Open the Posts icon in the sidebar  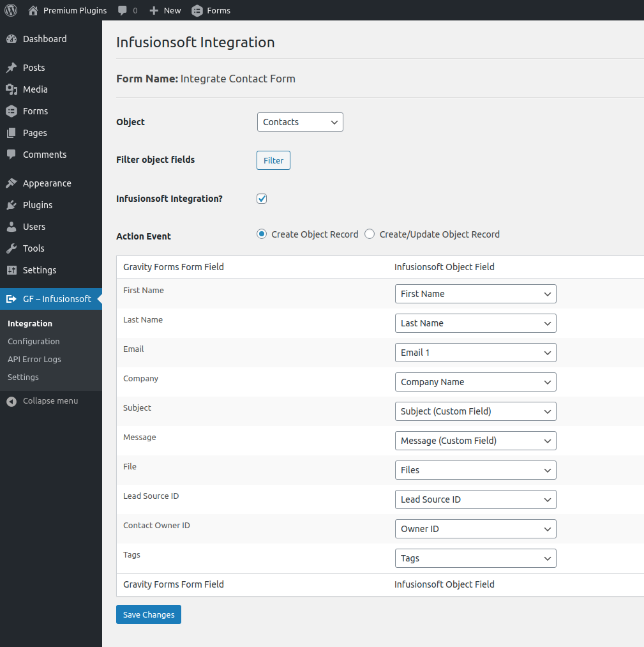[x=12, y=67]
